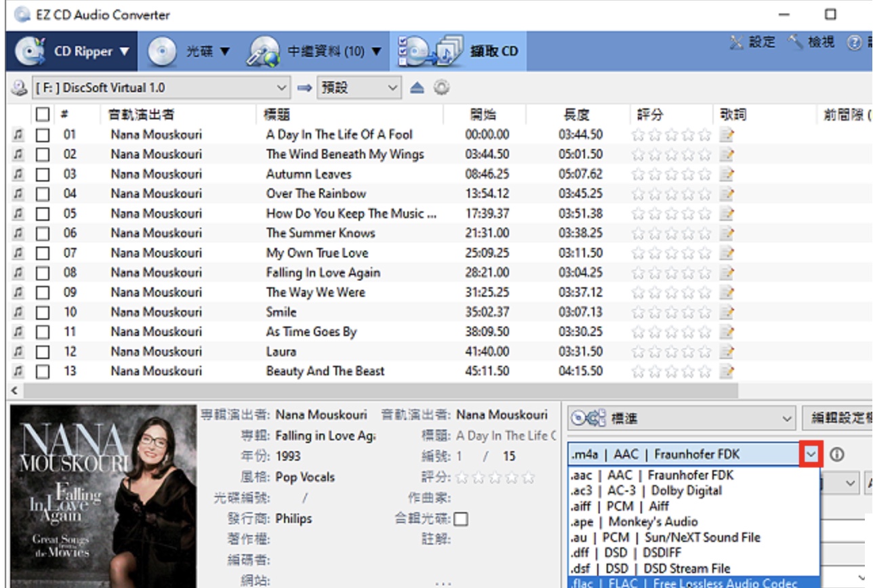Select track title As Time Goes By
Image resolution: width=873 pixels, height=588 pixels.
coord(311,332)
